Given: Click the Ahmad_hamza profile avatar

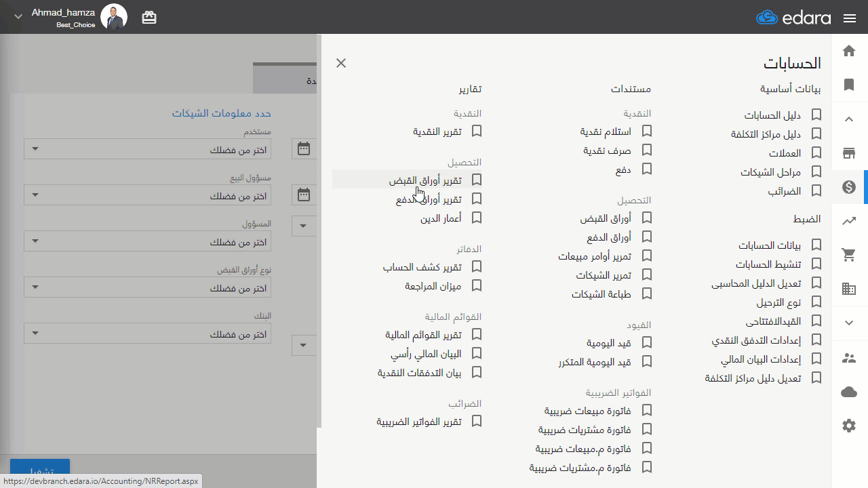Looking at the screenshot, I should pyautogui.click(x=114, y=17).
